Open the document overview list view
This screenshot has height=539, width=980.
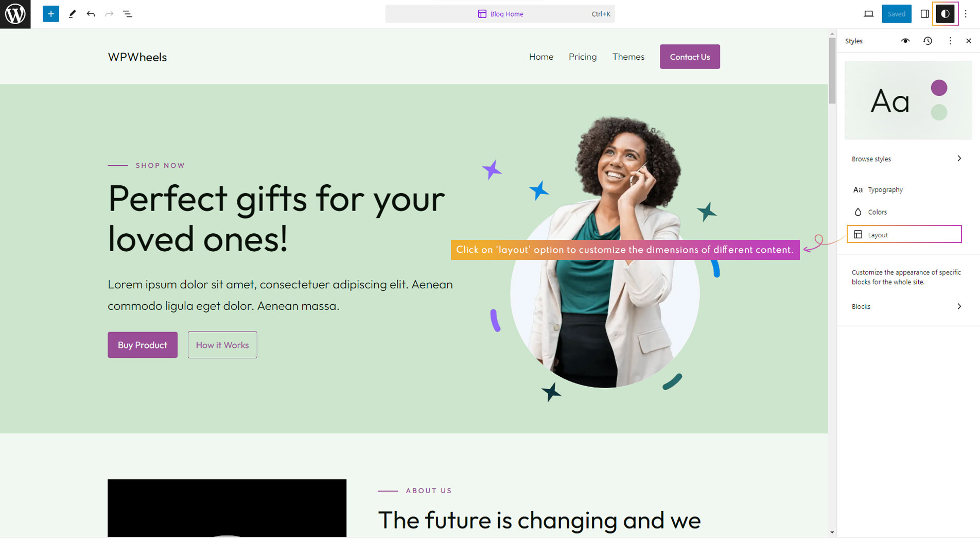click(x=128, y=14)
